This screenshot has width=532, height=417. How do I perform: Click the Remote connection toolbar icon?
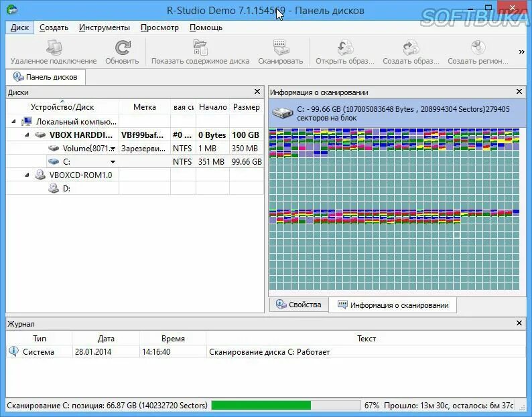(x=54, y=48)
